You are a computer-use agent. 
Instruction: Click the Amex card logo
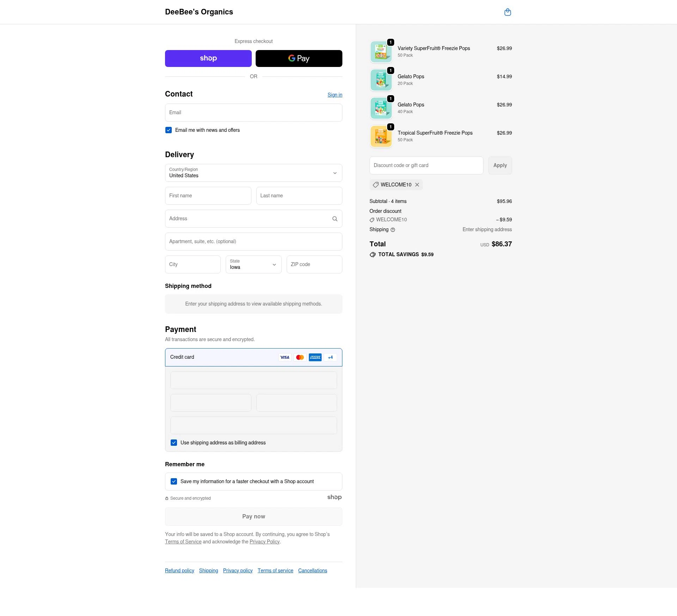(315, 357)
